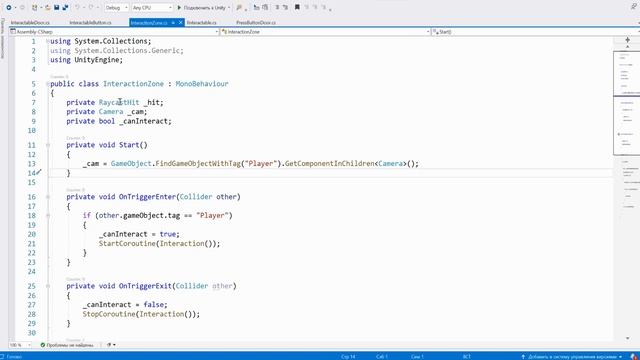This screenshot has height=360, width=640.
Task: Click the scroll down arrow of vertical scrollbar
Action: pos(627,338)
